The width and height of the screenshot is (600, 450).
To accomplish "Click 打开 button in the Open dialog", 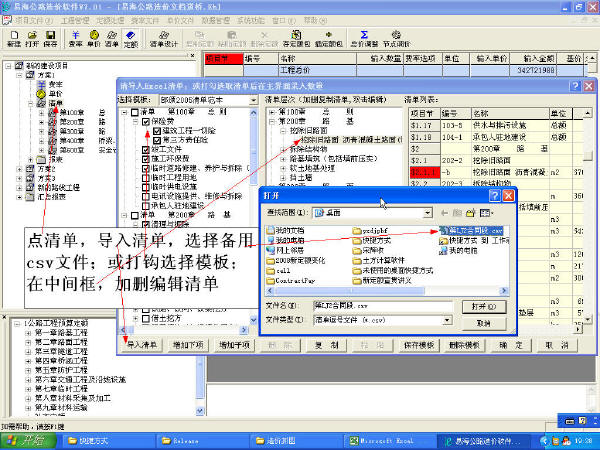I will coord(484,307).
